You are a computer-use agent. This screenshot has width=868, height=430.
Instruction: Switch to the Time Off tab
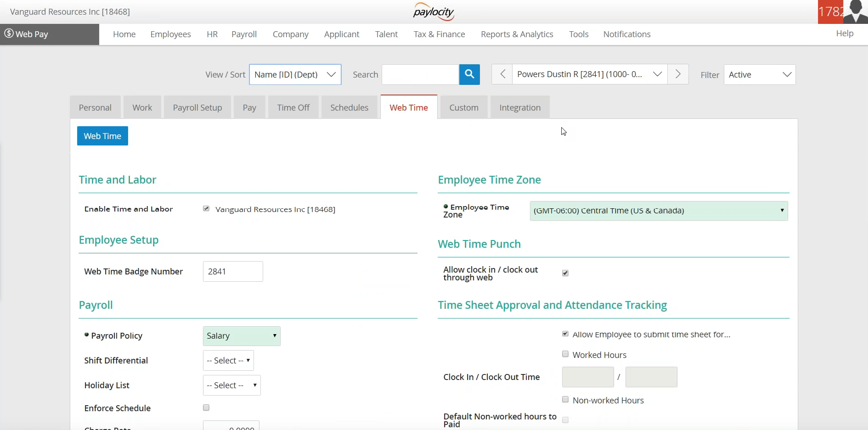point(293,107)
